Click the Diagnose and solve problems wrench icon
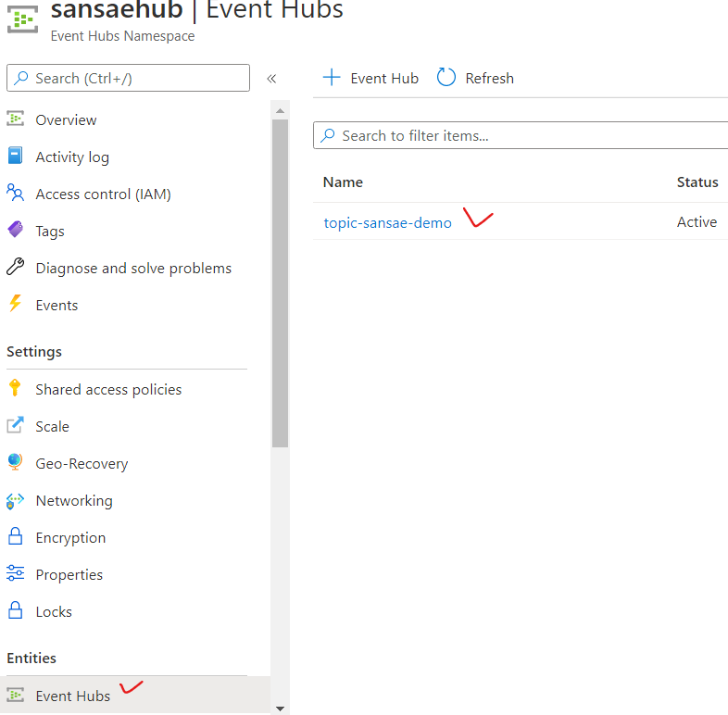Viewport: 728px width, 715px height. (15, 268)
